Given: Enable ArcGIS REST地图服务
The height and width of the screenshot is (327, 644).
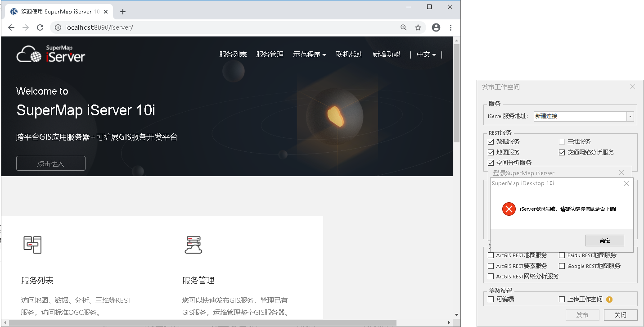Looking at the screenshot, I should (491, 255).
